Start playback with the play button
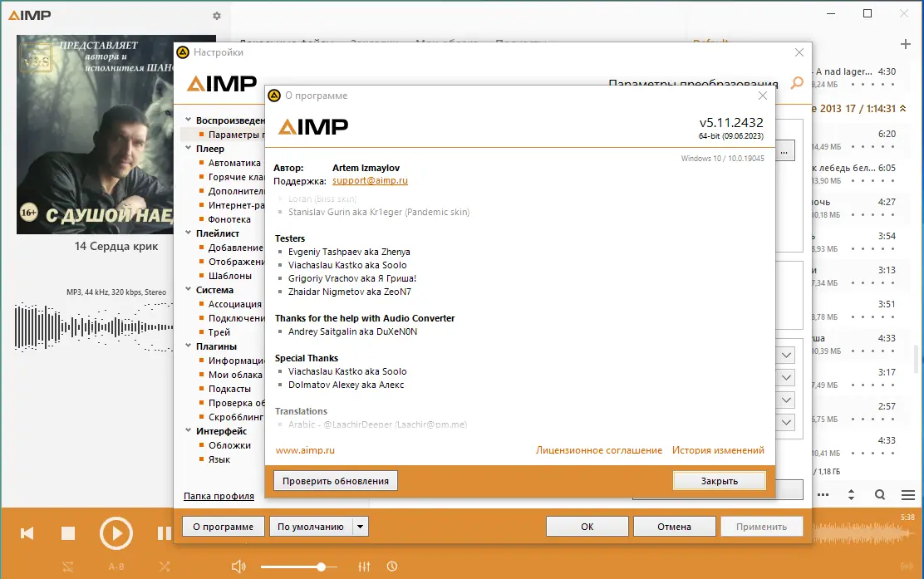 click(116, 533)
